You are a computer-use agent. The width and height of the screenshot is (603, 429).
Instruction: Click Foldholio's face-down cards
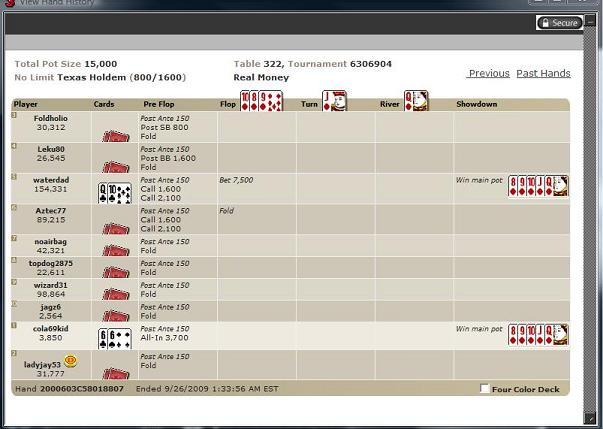click(x=115, y=135)
